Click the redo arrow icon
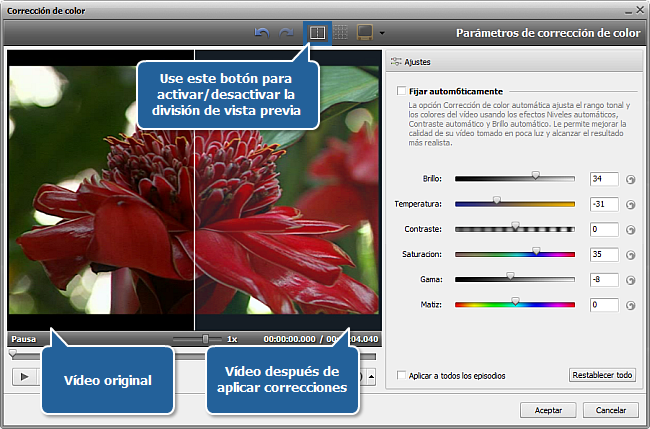 coord(287,33)
